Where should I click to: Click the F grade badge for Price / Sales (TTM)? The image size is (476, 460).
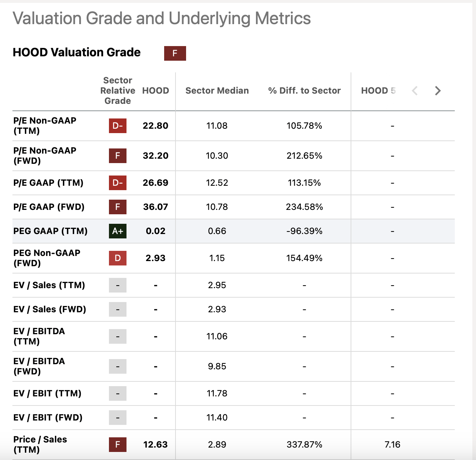pos(118,445)
